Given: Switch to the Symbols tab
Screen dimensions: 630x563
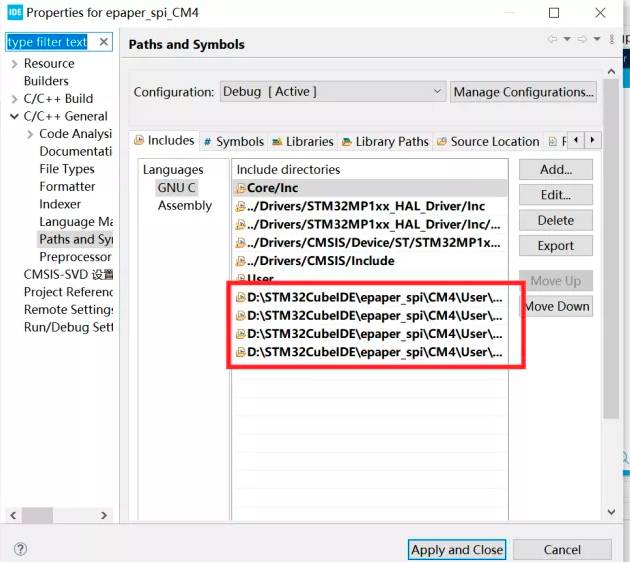Looking at the screenshot, I should pos(234,141).
